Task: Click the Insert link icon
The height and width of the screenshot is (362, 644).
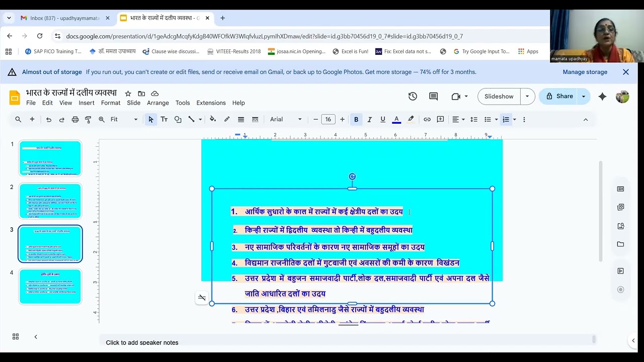Action: pyautogui.click(x=427, y=119)
